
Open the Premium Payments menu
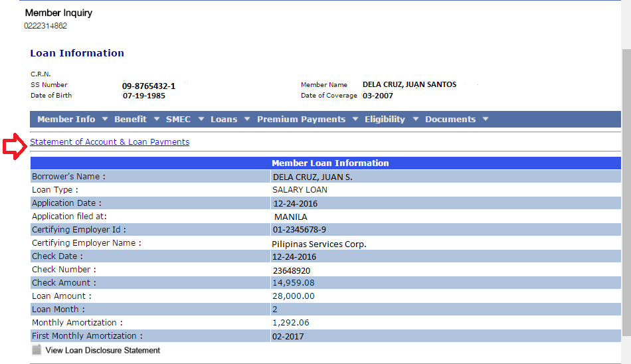301,120
